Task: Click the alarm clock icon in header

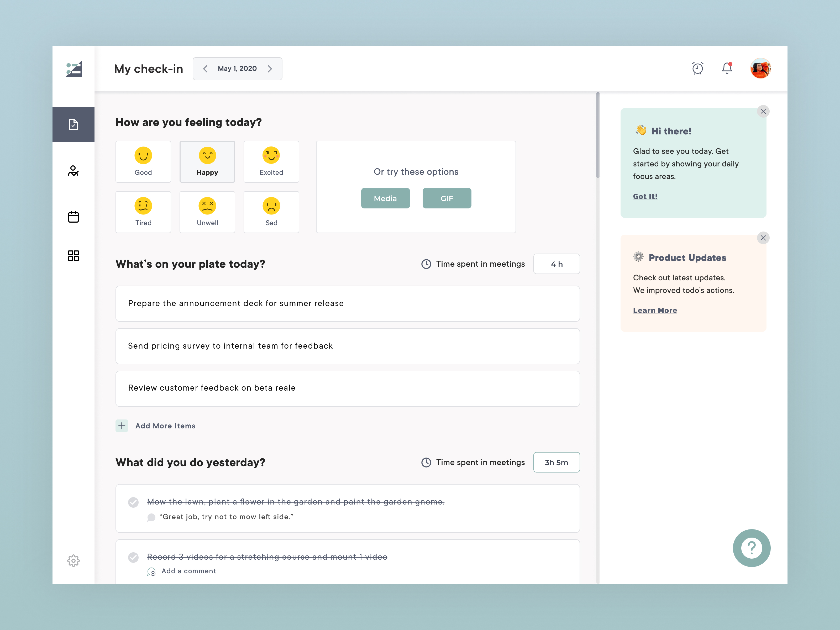Action: tap(698, 68)
